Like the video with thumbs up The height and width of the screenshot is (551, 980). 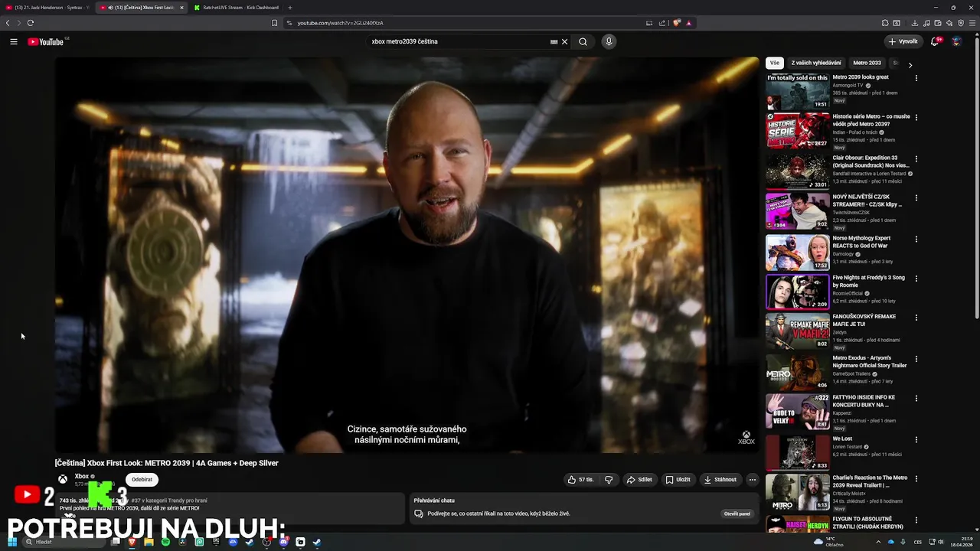pyautogui.click(x=581, y=480)
